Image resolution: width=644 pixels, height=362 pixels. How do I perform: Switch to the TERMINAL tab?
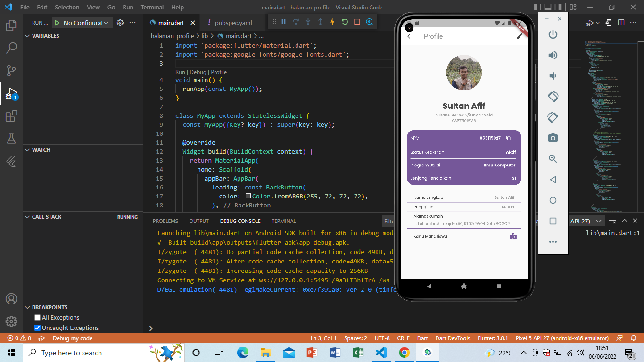[x=283, y=221]
